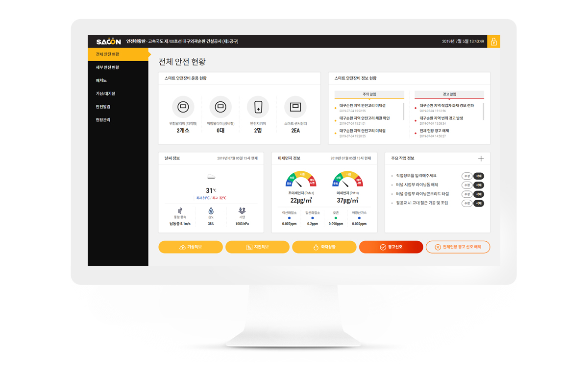588x372 pixels.
Task: Click 삭제 for 터널 시점부 라이닝폼 해체
Action: pos(479,185)
